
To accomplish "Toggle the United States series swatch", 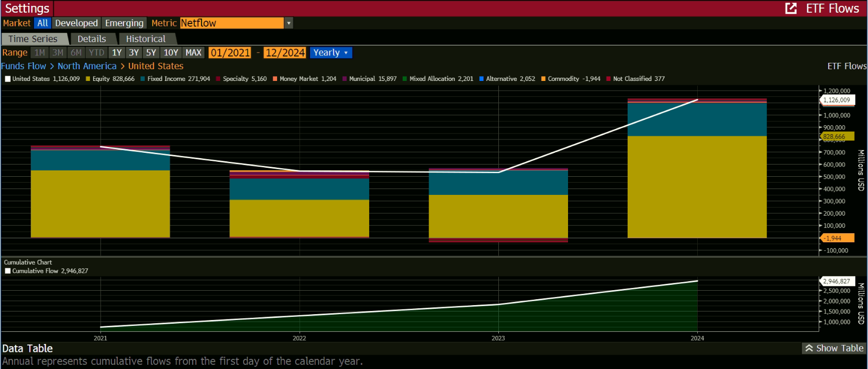I will click(7, 79).
